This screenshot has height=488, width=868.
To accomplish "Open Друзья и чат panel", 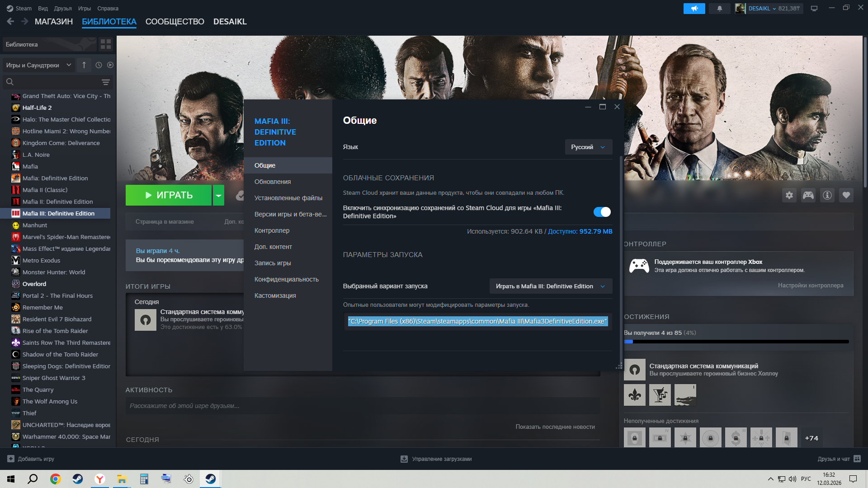I will tap(839, 459).
